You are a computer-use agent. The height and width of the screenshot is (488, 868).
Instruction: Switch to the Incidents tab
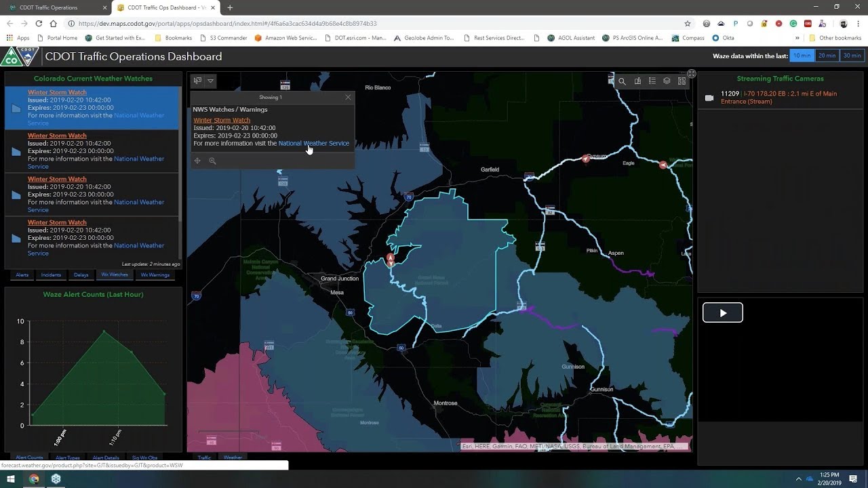coord(51,275)
